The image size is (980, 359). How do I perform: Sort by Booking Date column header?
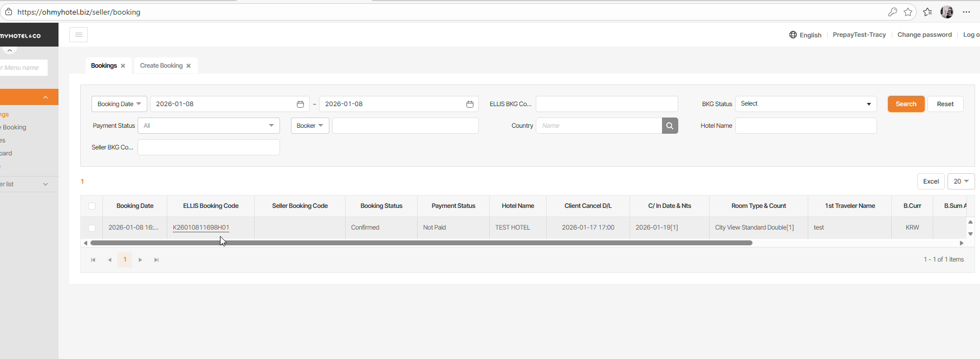135,206
